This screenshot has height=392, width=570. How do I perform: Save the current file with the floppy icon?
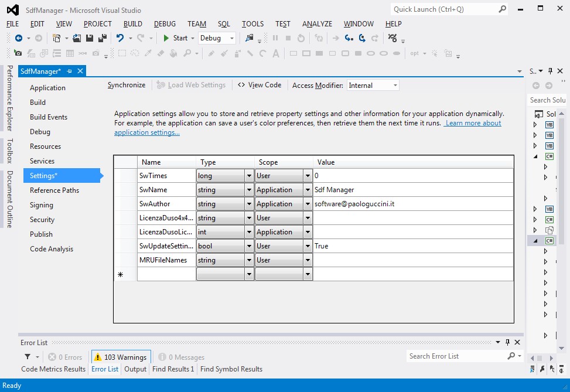click(90, 38)
